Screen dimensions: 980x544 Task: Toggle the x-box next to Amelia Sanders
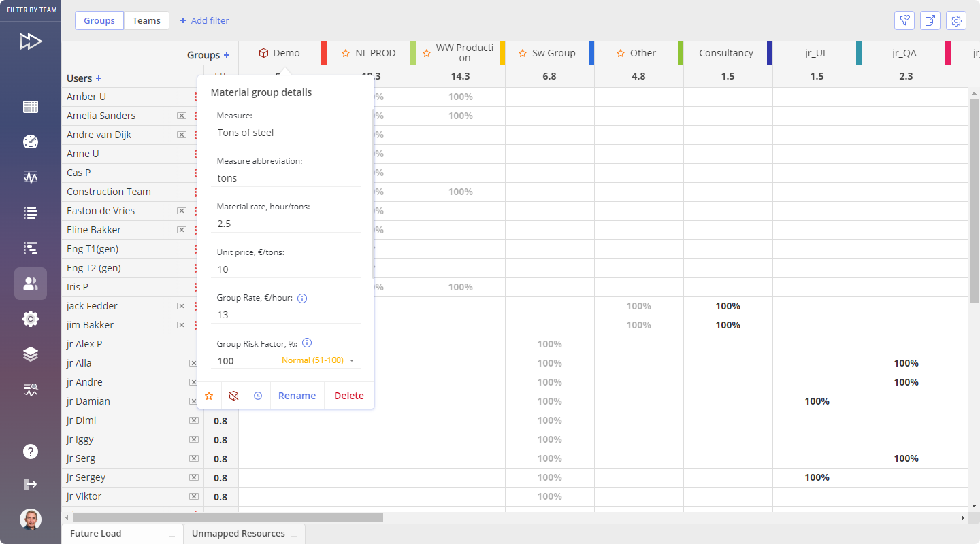182,116
